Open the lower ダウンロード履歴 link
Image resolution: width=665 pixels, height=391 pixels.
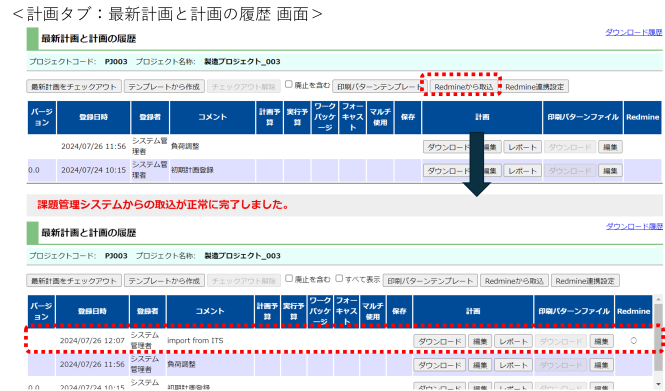coord(634,226)
